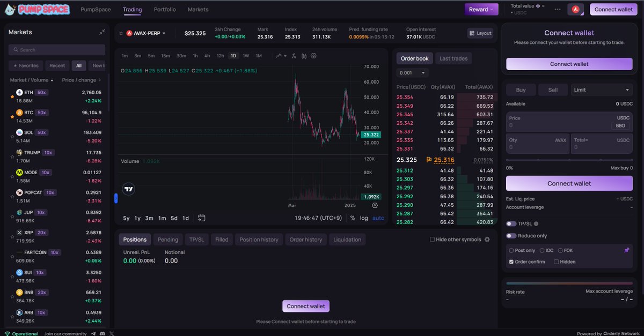The image size is (644, 336).
Task: Collapse the Markets panel with the arrows icon
Action: click(x=102, y=32)
